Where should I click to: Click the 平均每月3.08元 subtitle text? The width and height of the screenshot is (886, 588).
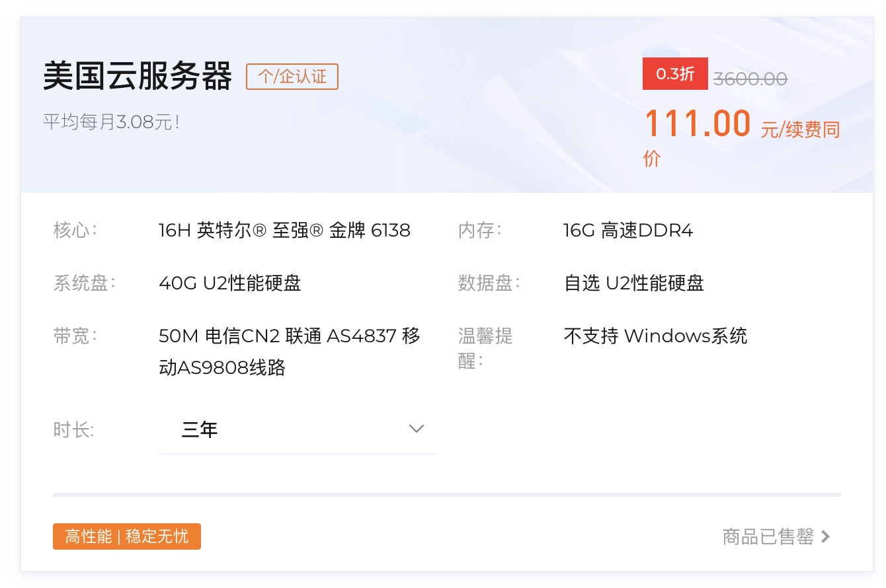click(x=111, y=122)
